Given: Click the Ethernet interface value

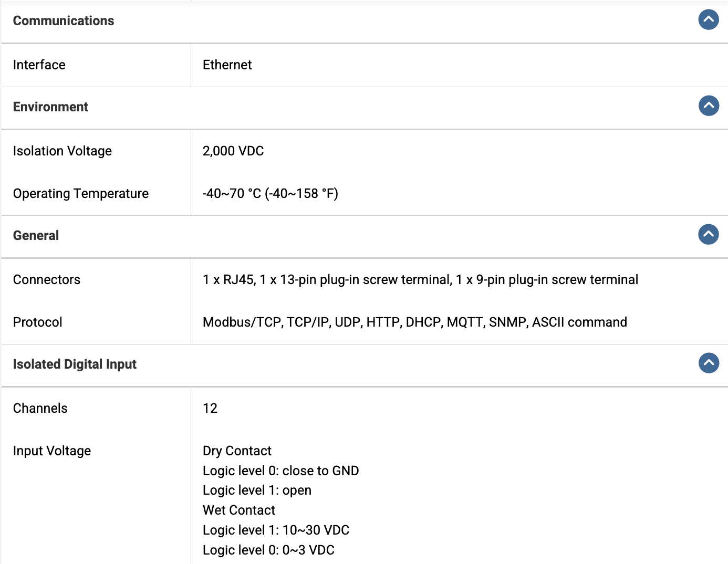Looking at the screenshot, I should click(x=227, y=65).
